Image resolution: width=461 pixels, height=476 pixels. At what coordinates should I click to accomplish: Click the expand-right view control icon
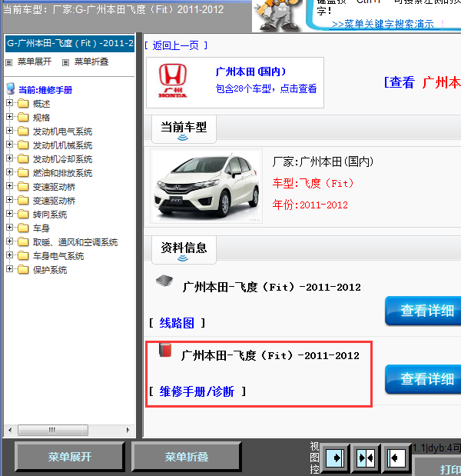tap(335, 458)
